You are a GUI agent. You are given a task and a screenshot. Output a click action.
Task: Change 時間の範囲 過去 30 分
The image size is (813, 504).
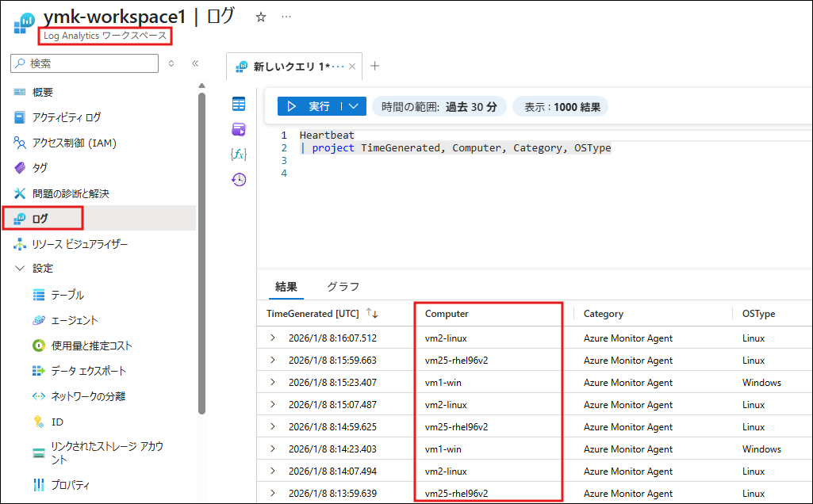click(439, 107)
